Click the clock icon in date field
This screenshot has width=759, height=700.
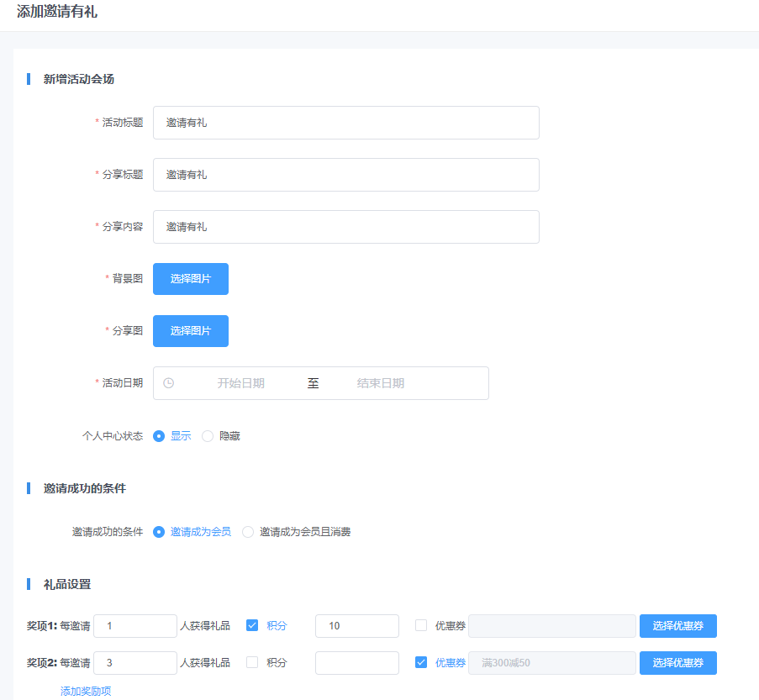[x=168, y=383]
